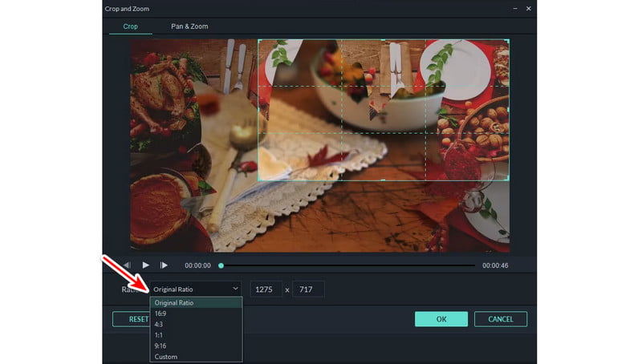The image size is (642, 364).
Task: Click the RESET button
Action: 131,319
